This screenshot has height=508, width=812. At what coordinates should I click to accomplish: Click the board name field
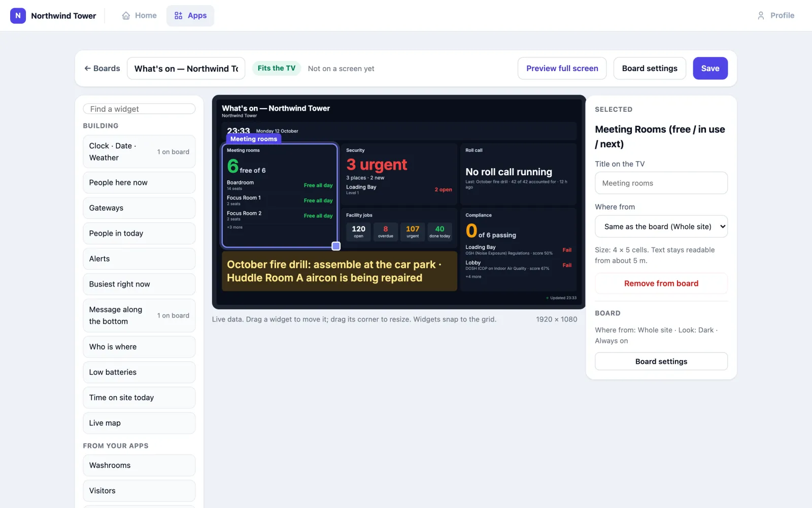click(x=186, y=68)
